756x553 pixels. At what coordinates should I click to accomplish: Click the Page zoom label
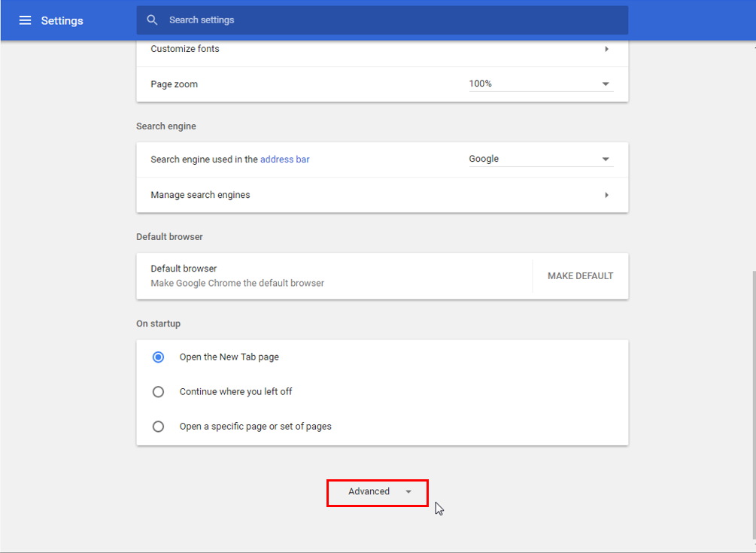(x=174, y=84)
